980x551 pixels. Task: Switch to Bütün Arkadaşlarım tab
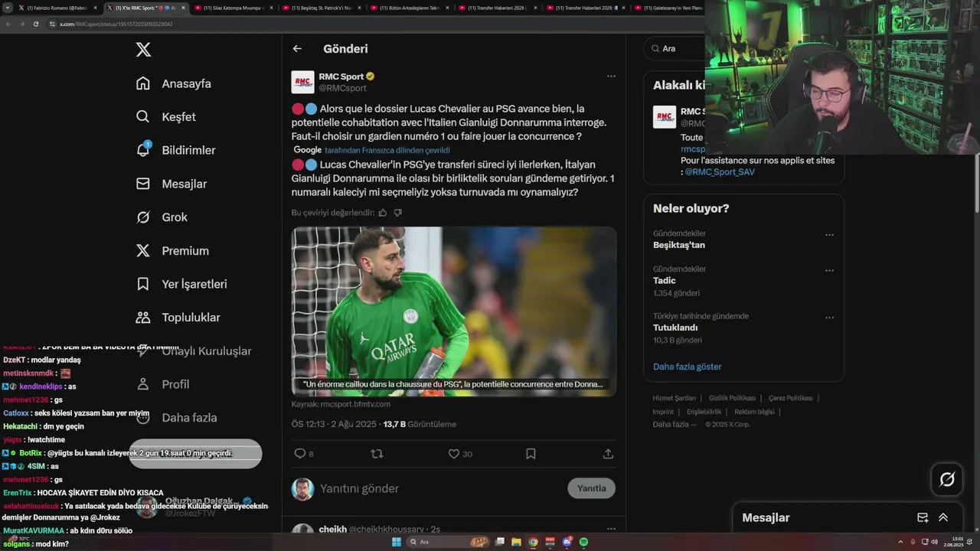coord(408,8)
